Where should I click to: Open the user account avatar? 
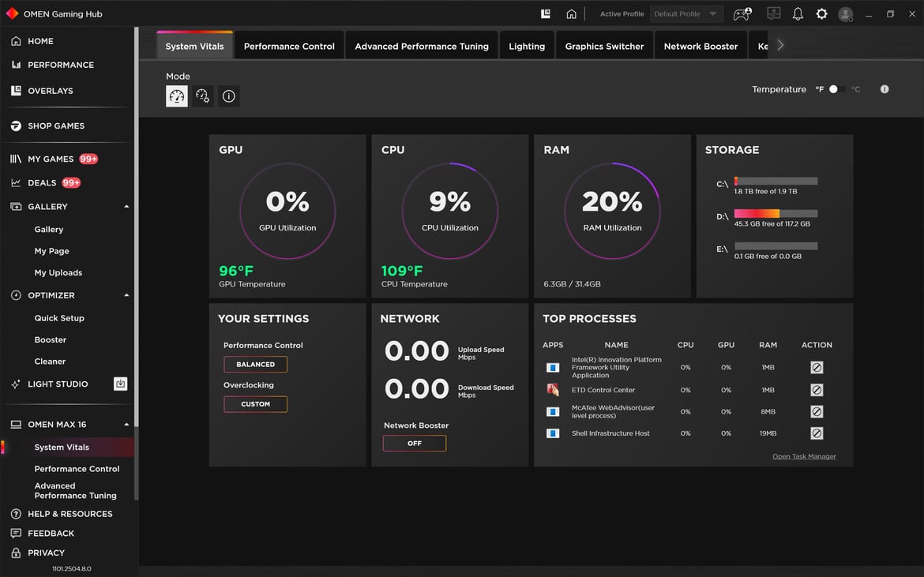[846, 14]
